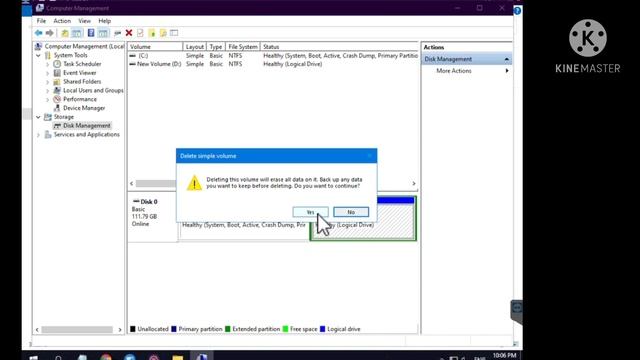
Task: Sort by the Status column header
Action: [339, 47]
